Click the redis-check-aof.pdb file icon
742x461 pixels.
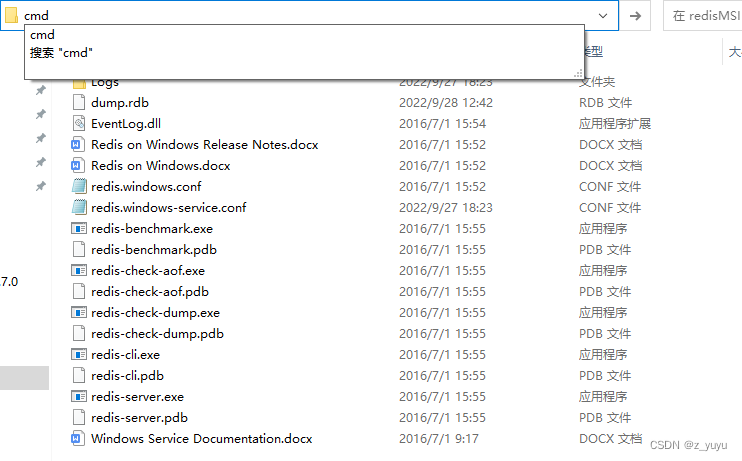point(79,292)
